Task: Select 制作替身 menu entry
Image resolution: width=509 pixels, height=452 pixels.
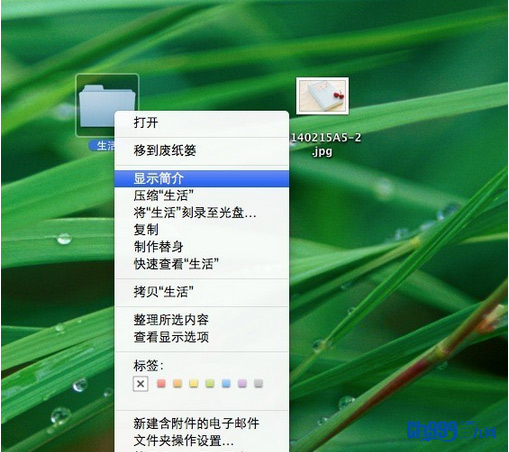Action: (x=202, y=247)
